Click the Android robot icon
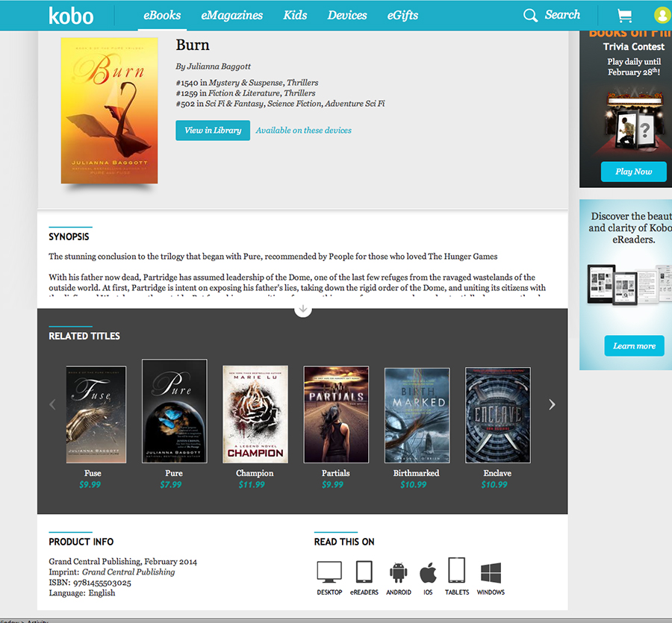 coord(398,572)
